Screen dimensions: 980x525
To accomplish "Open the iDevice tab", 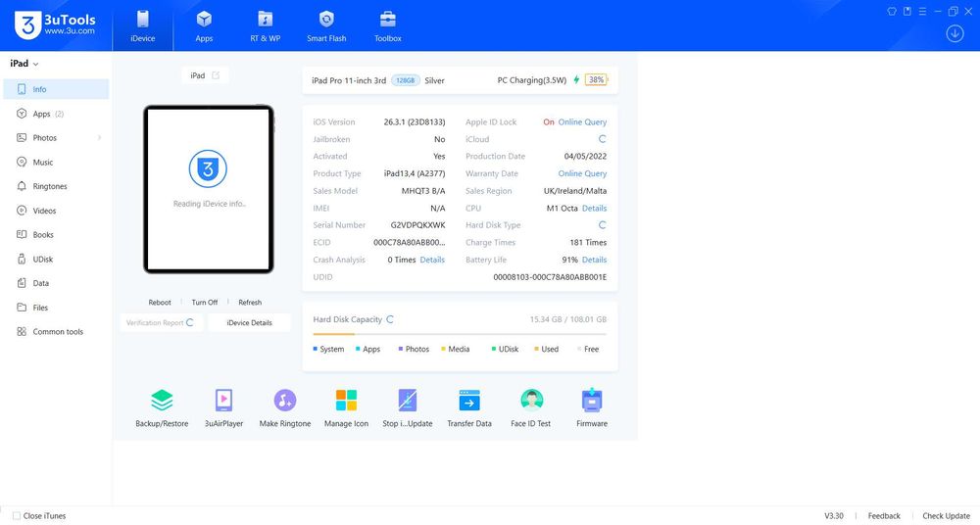I will [x=142, y=26].
